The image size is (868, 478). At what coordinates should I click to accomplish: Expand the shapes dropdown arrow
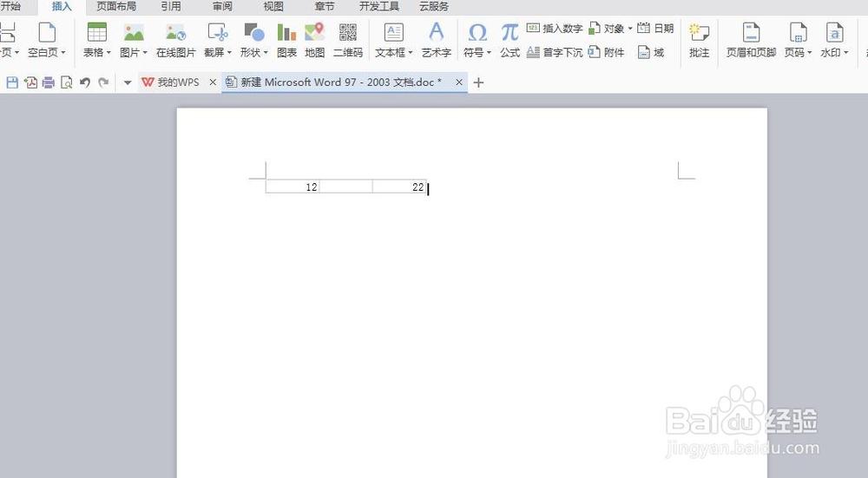pos(266,53)
